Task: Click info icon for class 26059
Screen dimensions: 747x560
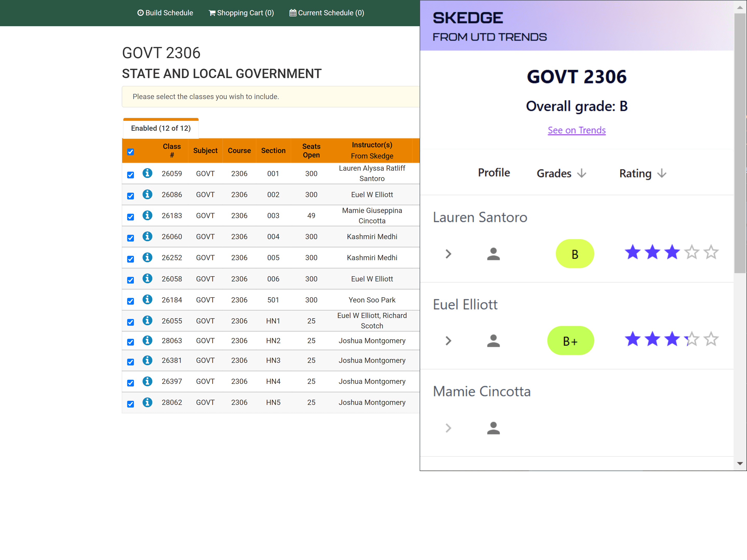Action: [147, 173]
